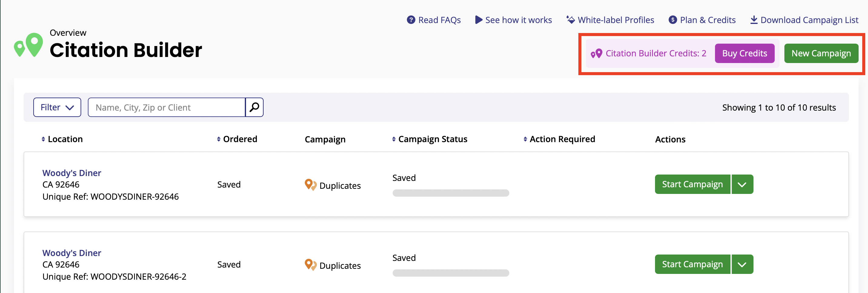Focus the Name, City, Zip search field

(x=166, y=107)
